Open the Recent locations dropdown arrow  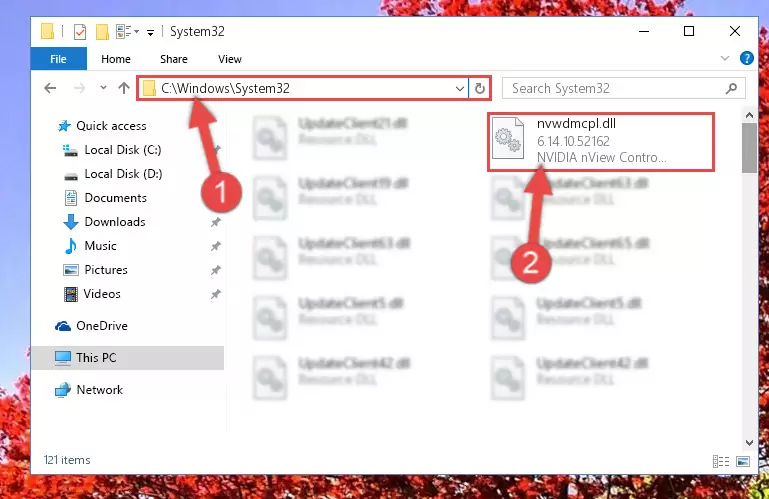tap(103, 88)
